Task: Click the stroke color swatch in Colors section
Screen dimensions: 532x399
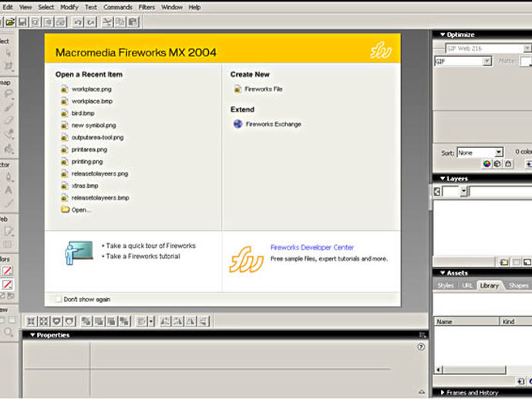Action: (x=7, y=270)
